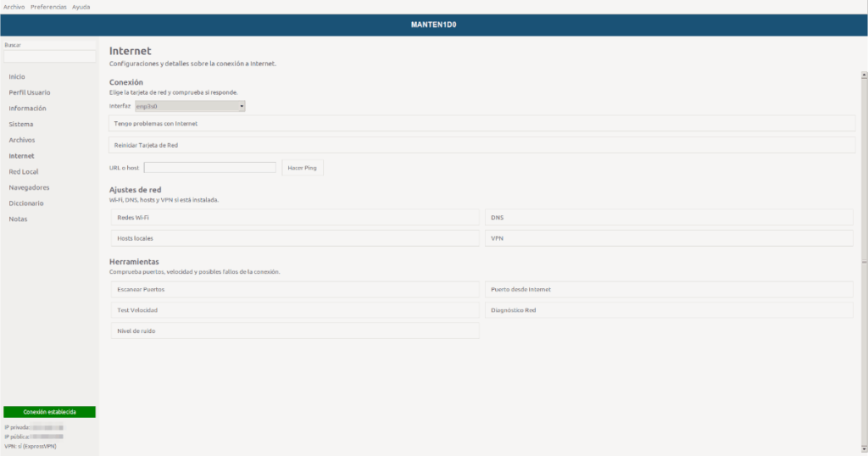Open the DNS settings button
This screenshot has width=868, height=456.
pyautogui.click(x=669, y=218)
